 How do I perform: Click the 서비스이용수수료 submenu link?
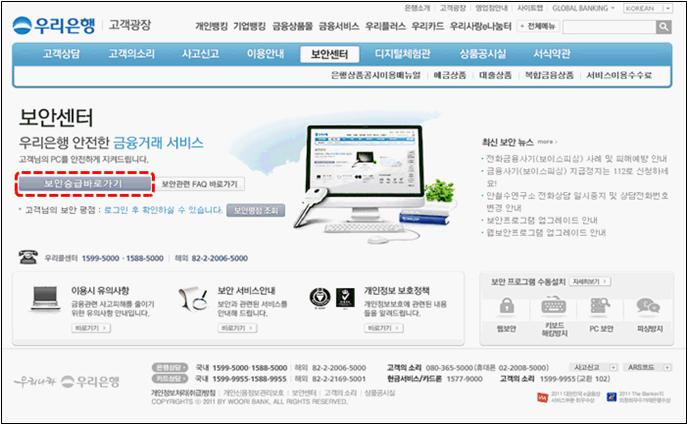click(x=619, y=75)
